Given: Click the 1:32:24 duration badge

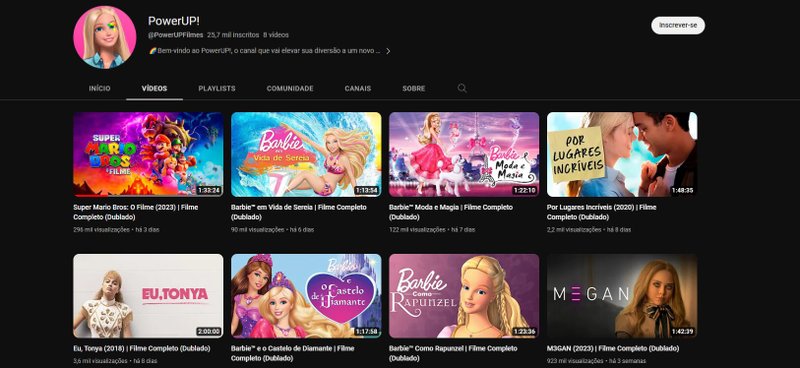Looking at the screenshot, I should [x=209, y=190].
